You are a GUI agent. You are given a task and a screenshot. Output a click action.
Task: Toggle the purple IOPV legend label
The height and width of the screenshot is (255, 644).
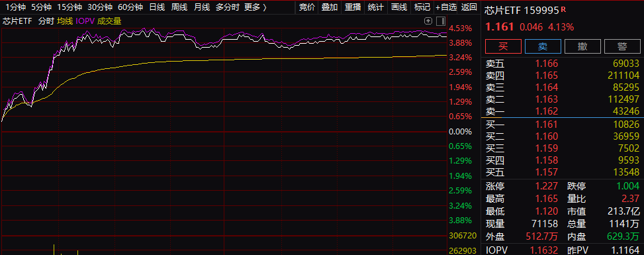pos(85,21)
